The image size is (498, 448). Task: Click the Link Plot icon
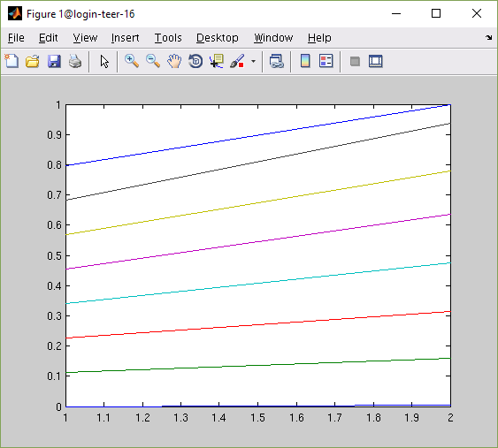click(276, 61)
